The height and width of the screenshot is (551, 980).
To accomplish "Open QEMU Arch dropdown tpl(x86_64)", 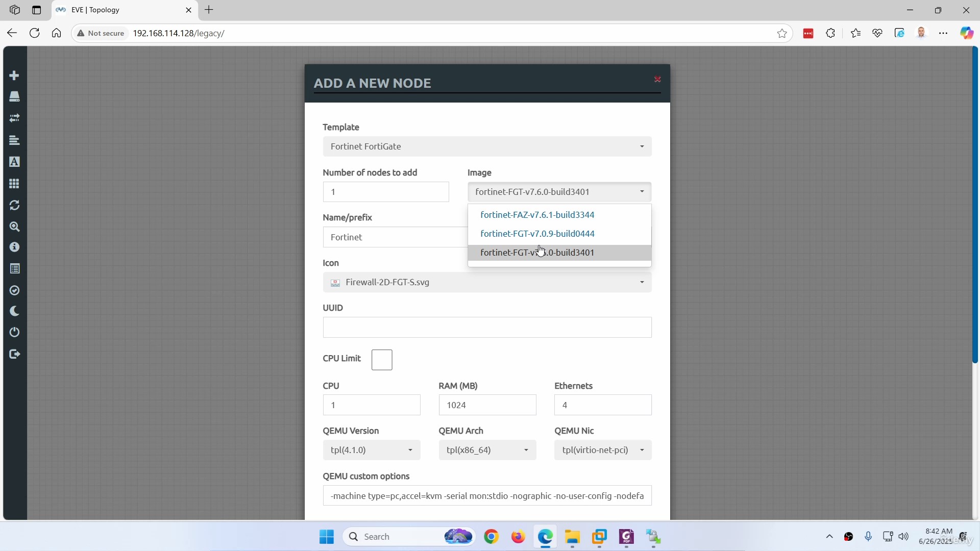I will [x=487, y=450].
